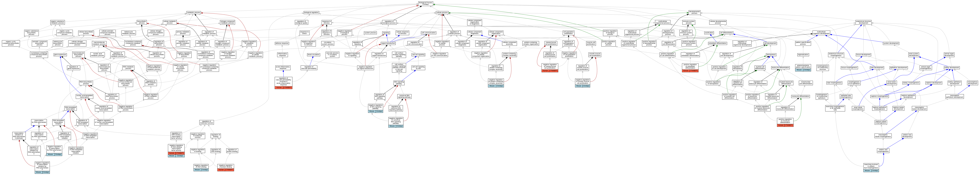The width and height of the screenshot is (980, 175).
Task: Select cellular aromatic compound metabolic process node
Action: coord(108,33)
